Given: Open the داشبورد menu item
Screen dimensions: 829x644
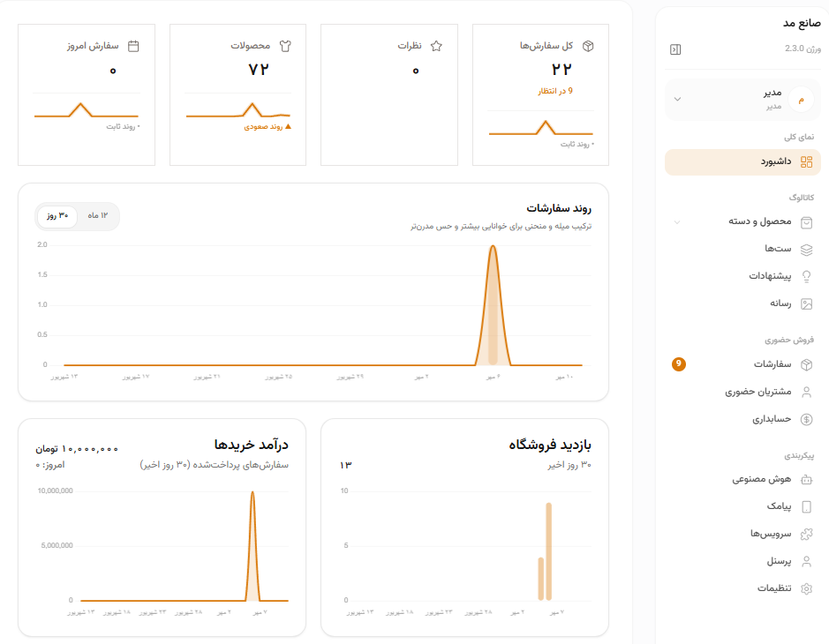Looking at the screenshot, I should click(x=742, y=161).
